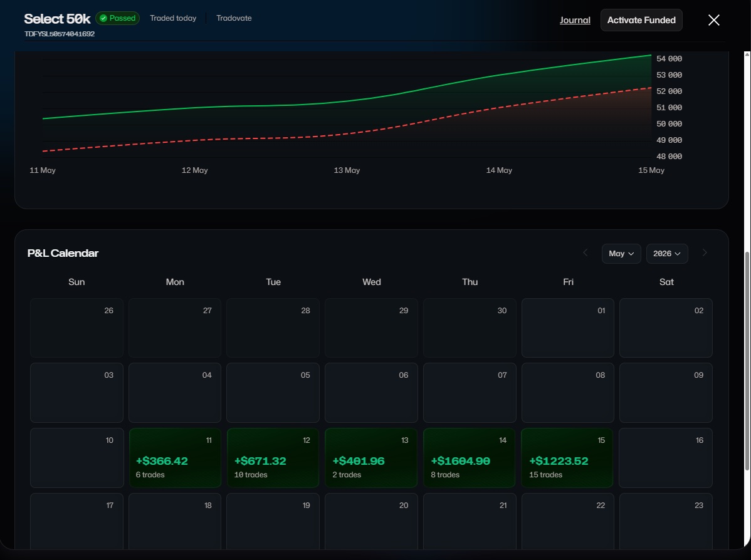751x560 pixels.
Task: Click the Fri column header
Action: (x=568, y=282)
